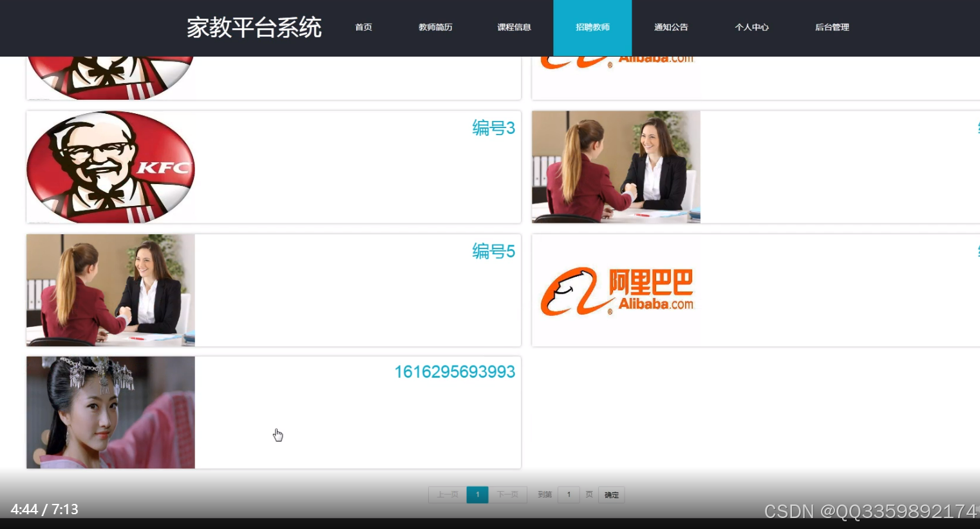The height and width of the screenshot is (529, 980).
Task: Open the handshake photo in right column card
Action: pos(616,167)
